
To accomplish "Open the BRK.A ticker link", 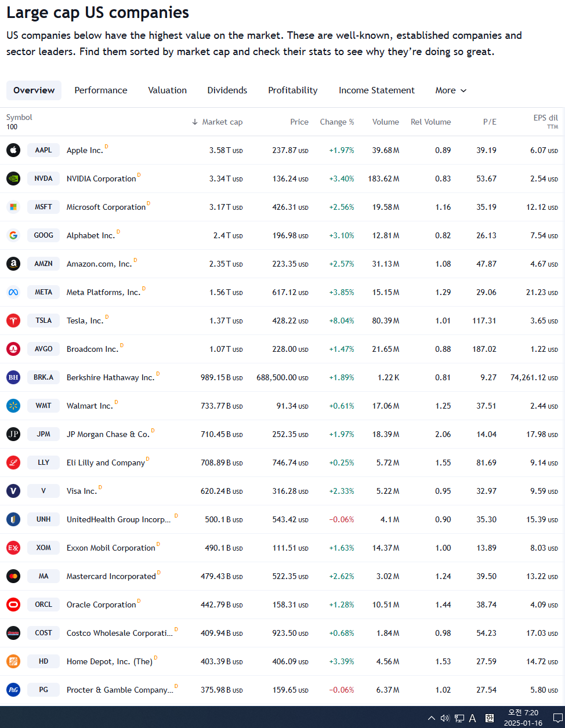I will click(44, 377).
